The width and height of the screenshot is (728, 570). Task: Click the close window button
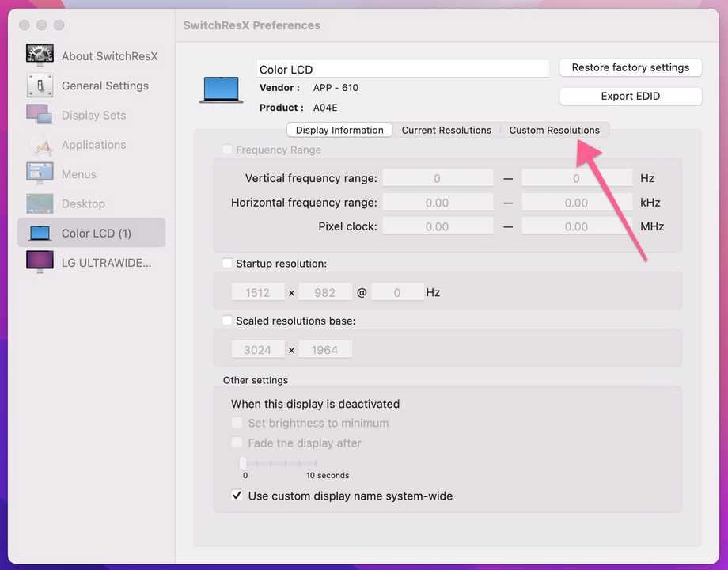[25, 25]
